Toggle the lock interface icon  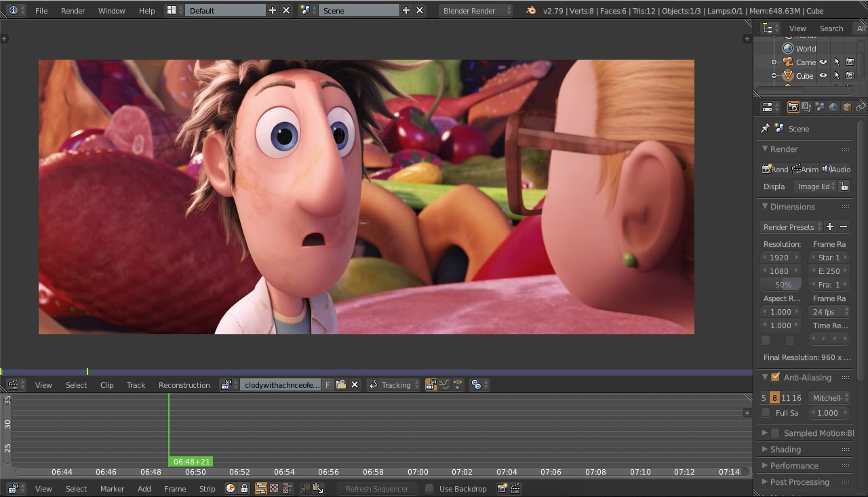[844, 186]
